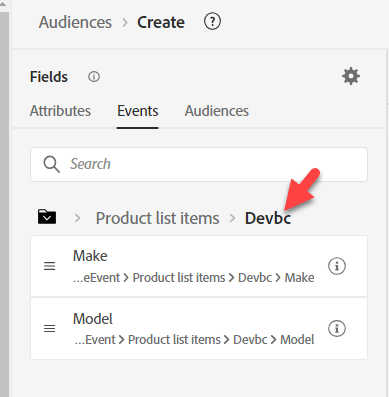The width and height of the screenshot is (389, 397).
Task: Select the Events tab
Action: 138,111
